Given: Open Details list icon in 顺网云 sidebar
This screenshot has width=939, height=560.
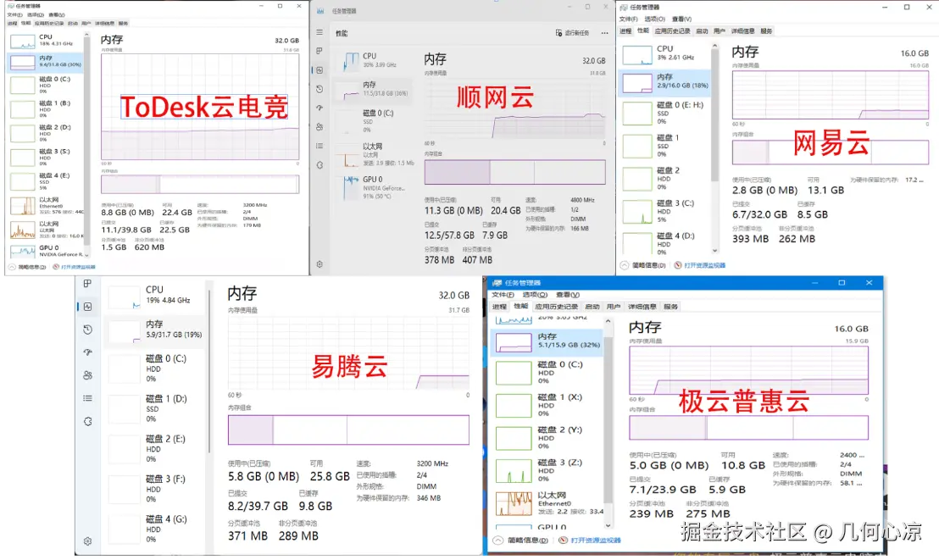Looking at the screenshot, I should [319, 146].
